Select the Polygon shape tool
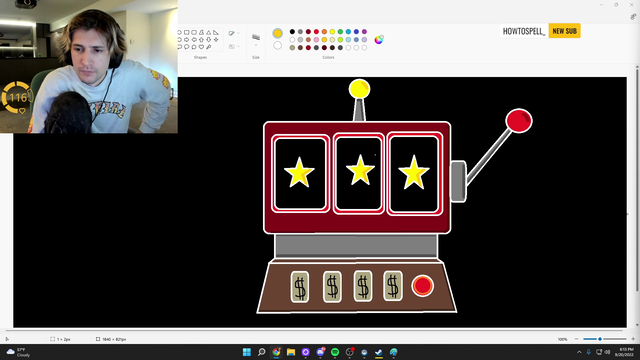Screen dimensions: 640x360 pyautogui.click(x=201, y=33)
